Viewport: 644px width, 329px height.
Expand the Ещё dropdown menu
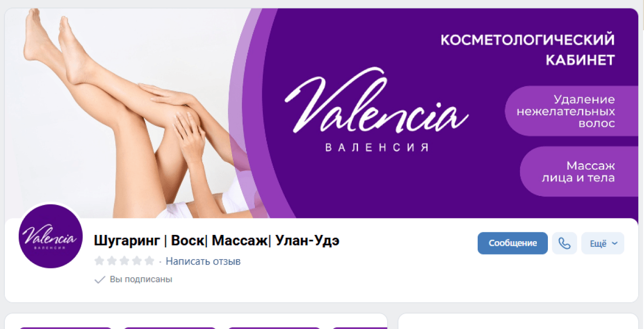coord(603,244)
